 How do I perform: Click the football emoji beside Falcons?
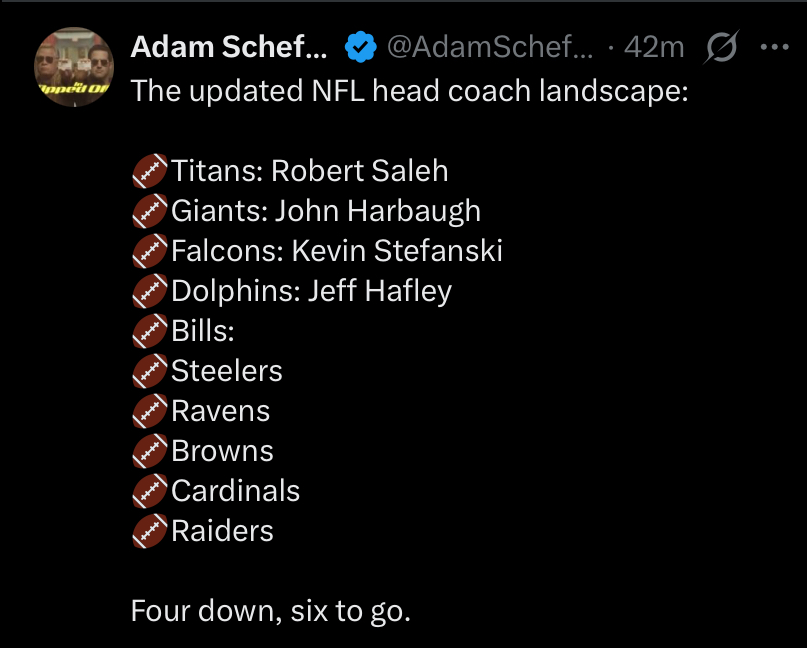(149, 251)
